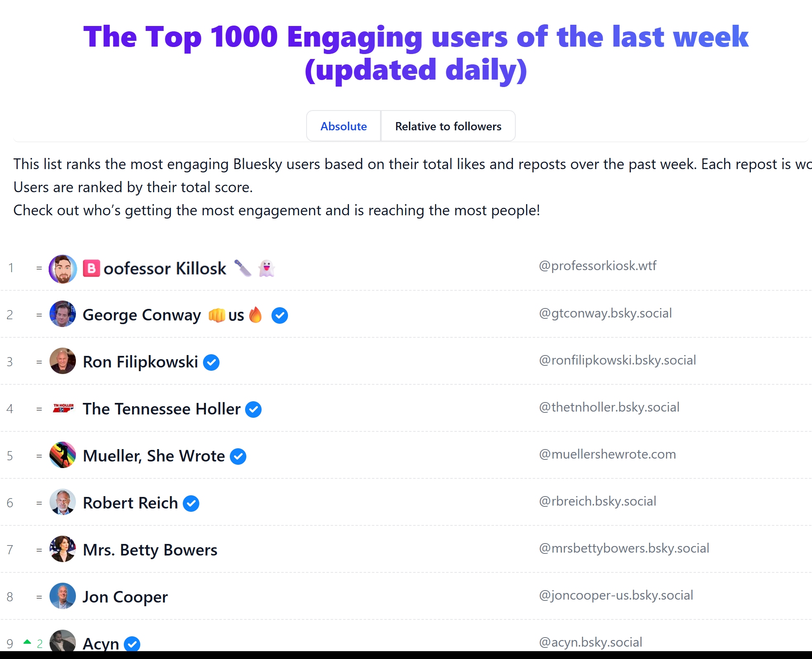Click the pink B icon before oofessor Killosk
The height and width of the screenshot is (659, 812).
pos(92,268)
